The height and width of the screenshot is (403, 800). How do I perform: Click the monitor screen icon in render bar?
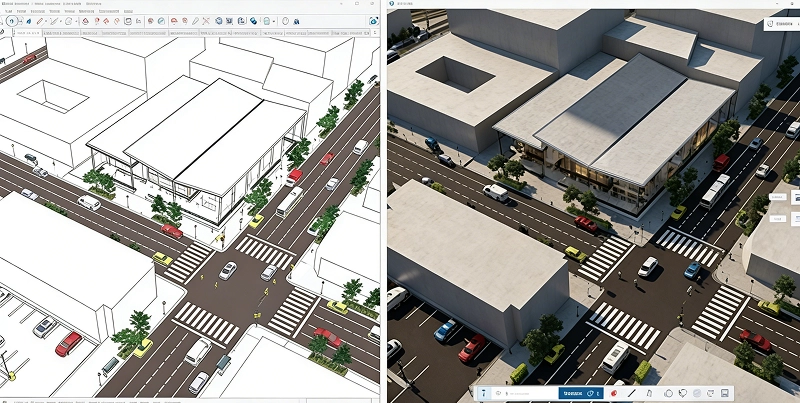coord(711,393)
